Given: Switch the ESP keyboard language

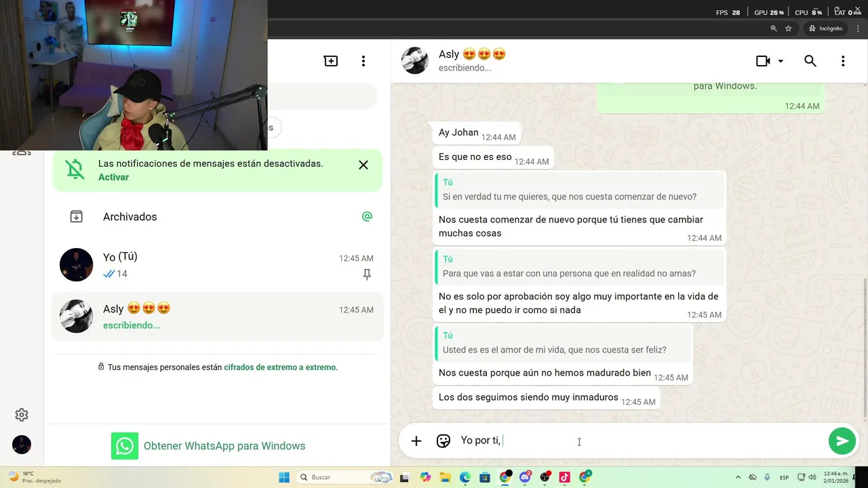Looking at the screenshot, I should 784,477.
